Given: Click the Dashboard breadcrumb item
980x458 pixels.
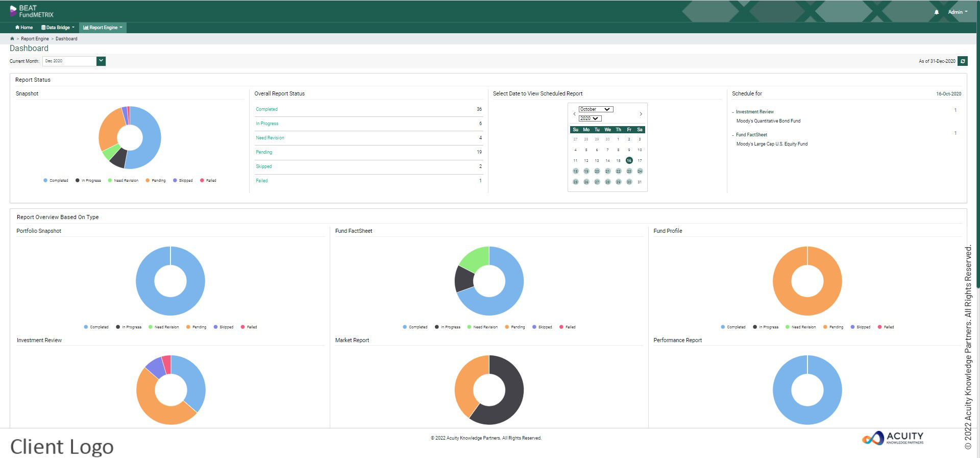Looking at the screenshot, I should pos(66,39).
